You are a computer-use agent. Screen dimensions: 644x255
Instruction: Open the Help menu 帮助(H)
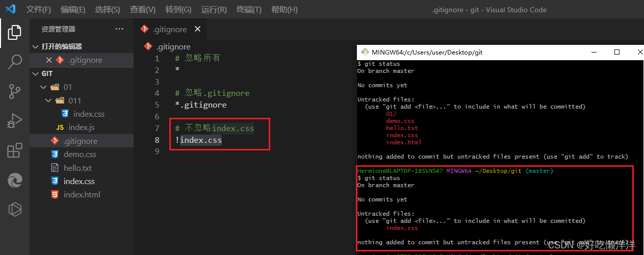(x=285, y=10)
